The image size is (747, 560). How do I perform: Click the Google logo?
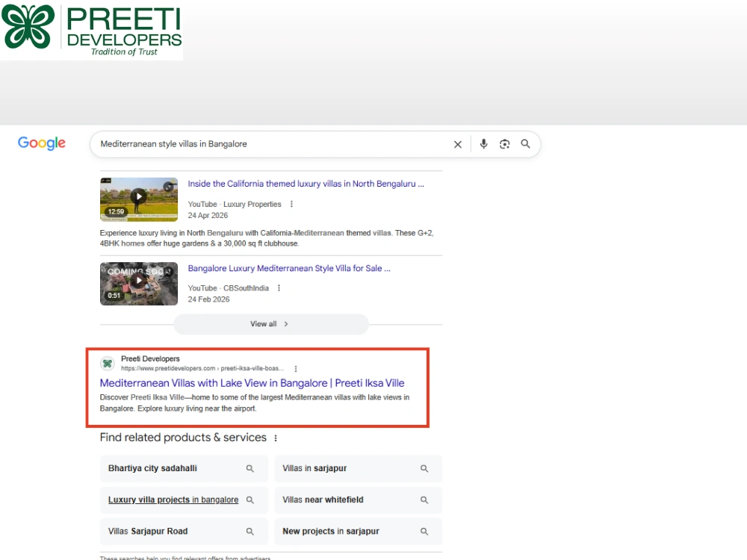(41, 143)
